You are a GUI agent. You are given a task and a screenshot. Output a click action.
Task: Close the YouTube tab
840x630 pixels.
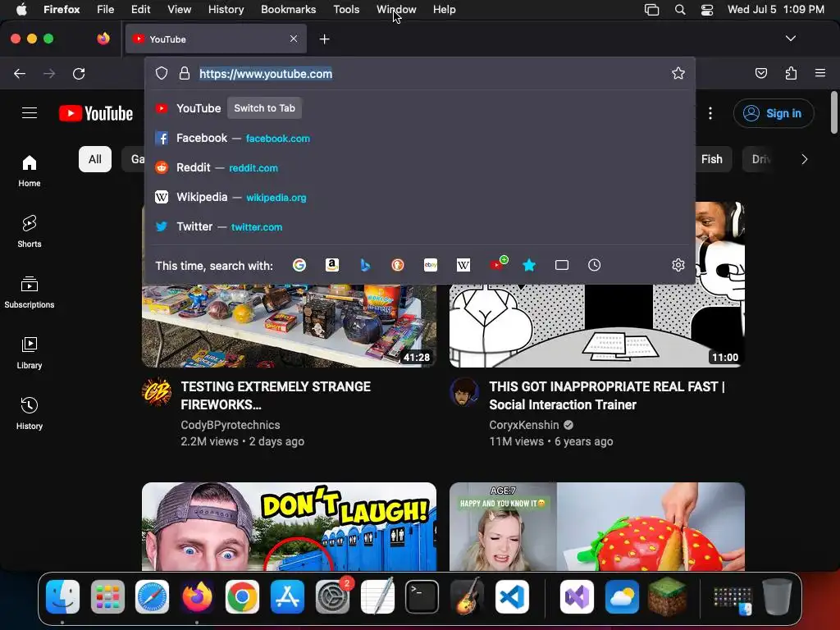(x=294, y=39)
